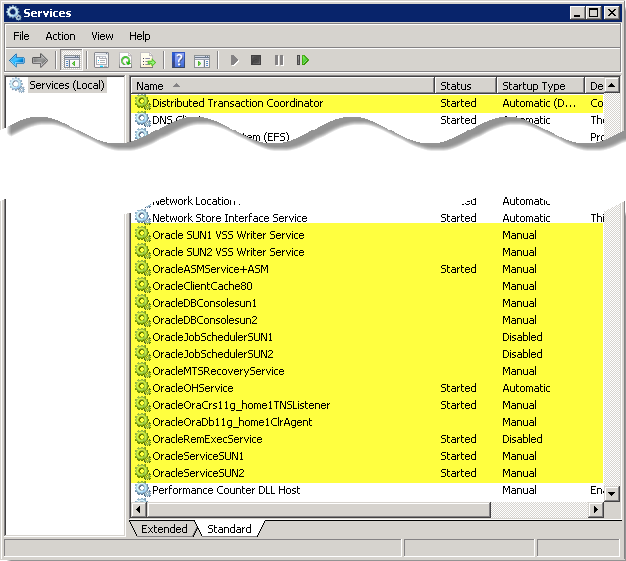The width and height of the screenshot is (626, 561).
Task: Click gear icon of OracleClientCache80
Action: tap(142, 285)
